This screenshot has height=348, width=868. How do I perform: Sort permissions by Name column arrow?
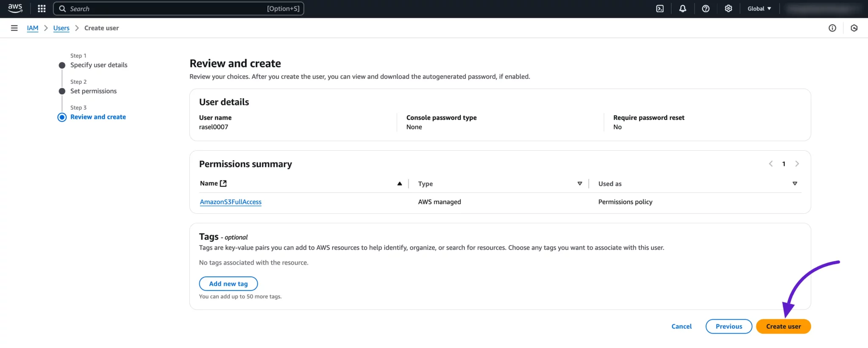click(399, 183)
